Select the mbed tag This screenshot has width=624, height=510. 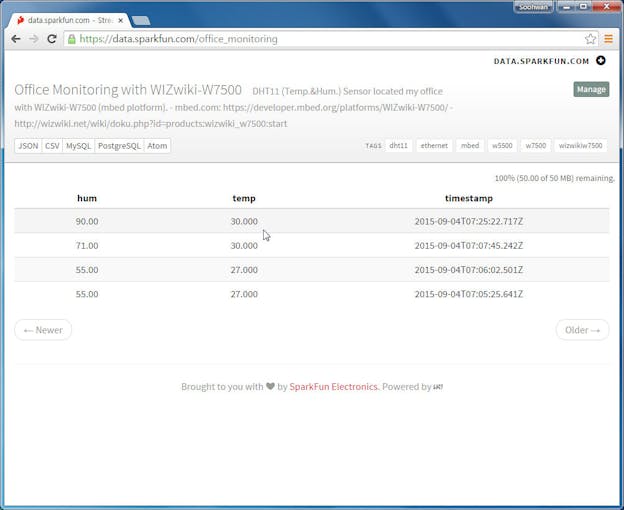470,146
